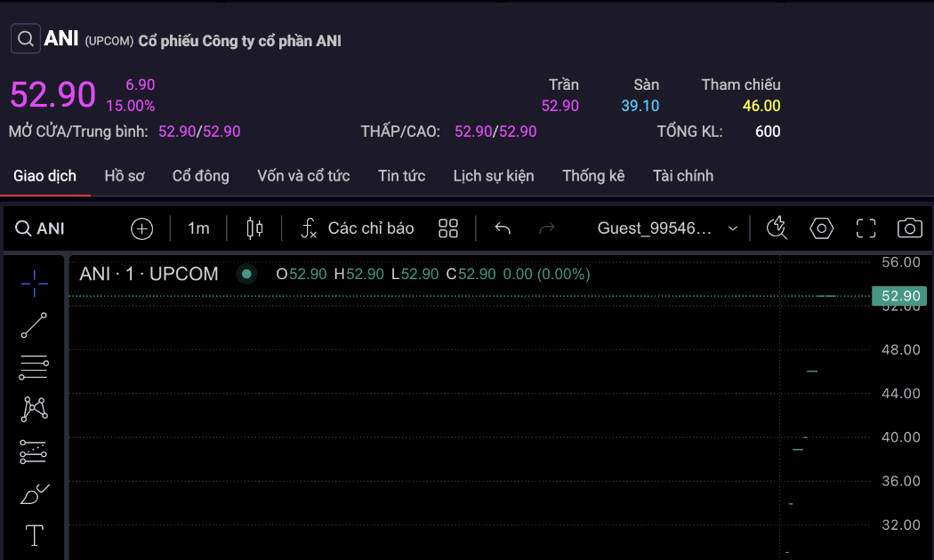Select the brush drawing tool

pyautogui.click(x=34, y=494)
